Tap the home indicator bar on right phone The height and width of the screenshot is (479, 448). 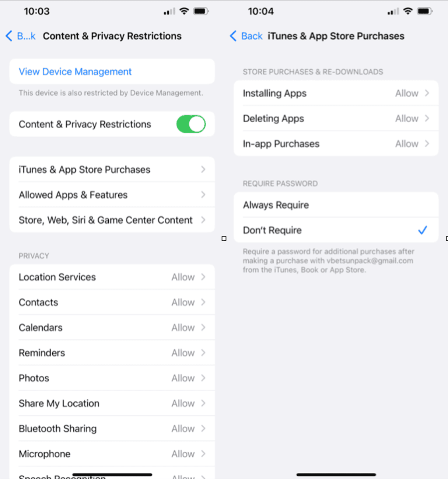coord(336,475)
